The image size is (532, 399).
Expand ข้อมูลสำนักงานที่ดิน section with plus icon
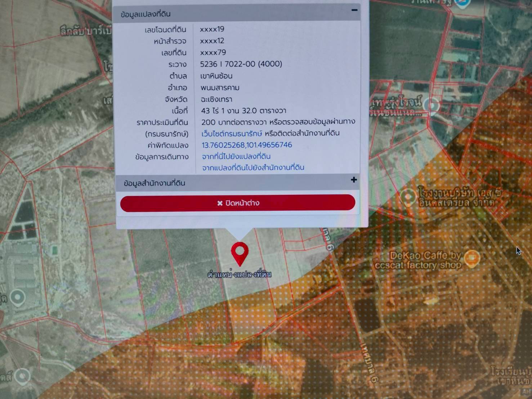[354, 180]
